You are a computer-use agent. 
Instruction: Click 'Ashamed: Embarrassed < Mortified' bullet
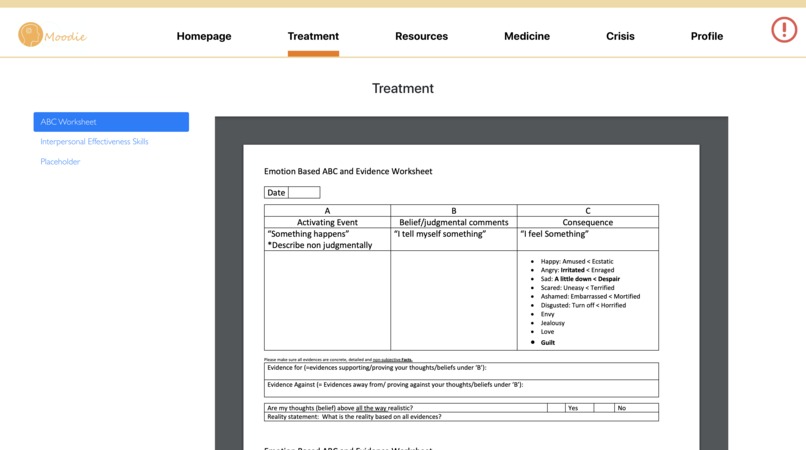point(590,296)
